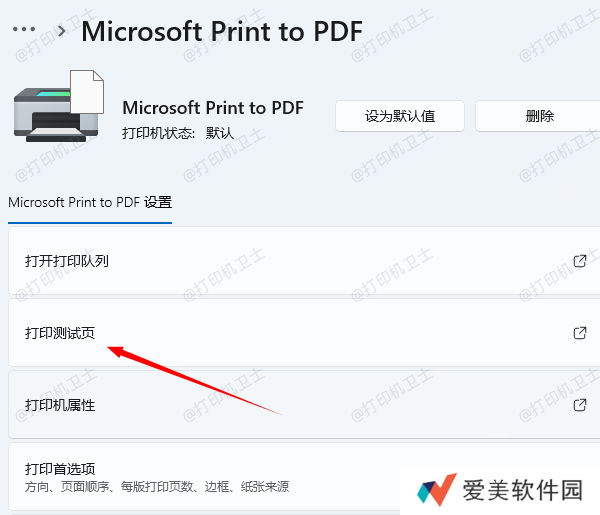Click external-link icon for 打印机属性

coord(580,405)
